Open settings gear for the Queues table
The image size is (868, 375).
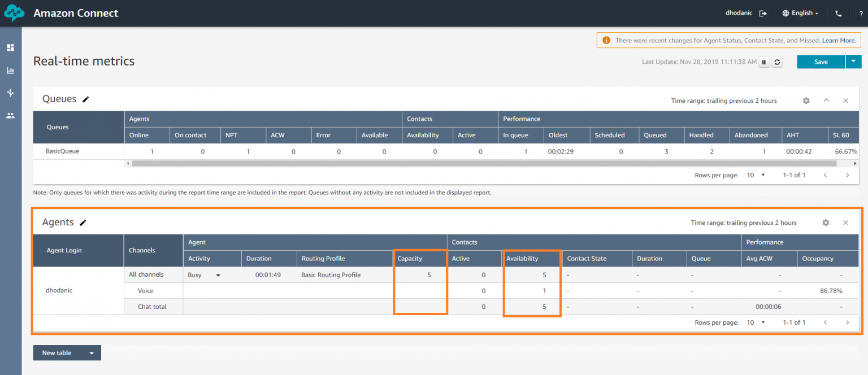[x=806, y=101]
